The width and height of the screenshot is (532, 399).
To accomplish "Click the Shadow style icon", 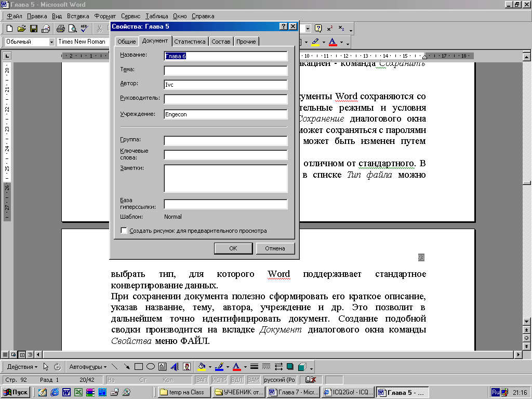I will point(290,366).
